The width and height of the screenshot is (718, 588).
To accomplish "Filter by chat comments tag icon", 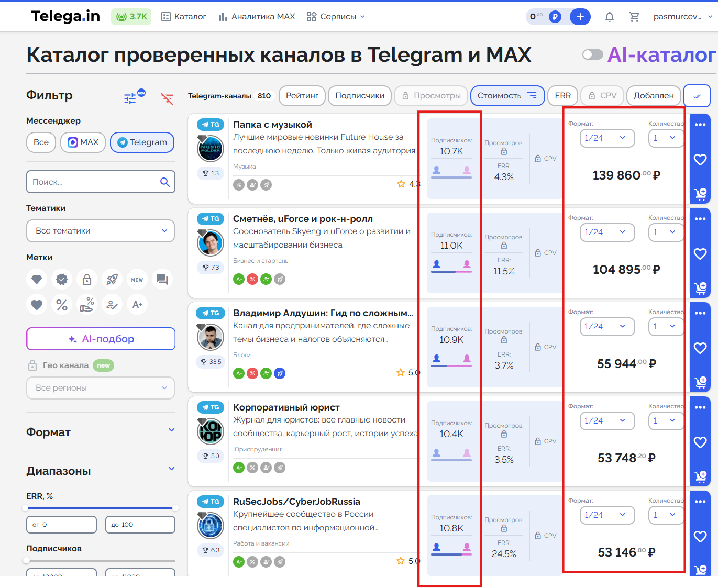I will [x=162, y=280].
